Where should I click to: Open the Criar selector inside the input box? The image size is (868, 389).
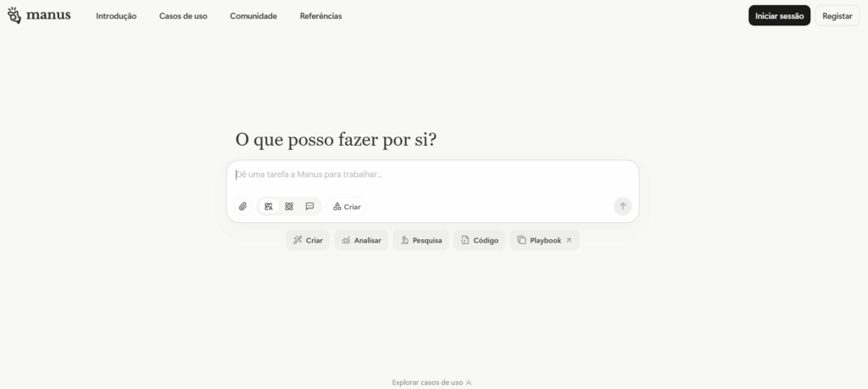(x=347, y=206)
